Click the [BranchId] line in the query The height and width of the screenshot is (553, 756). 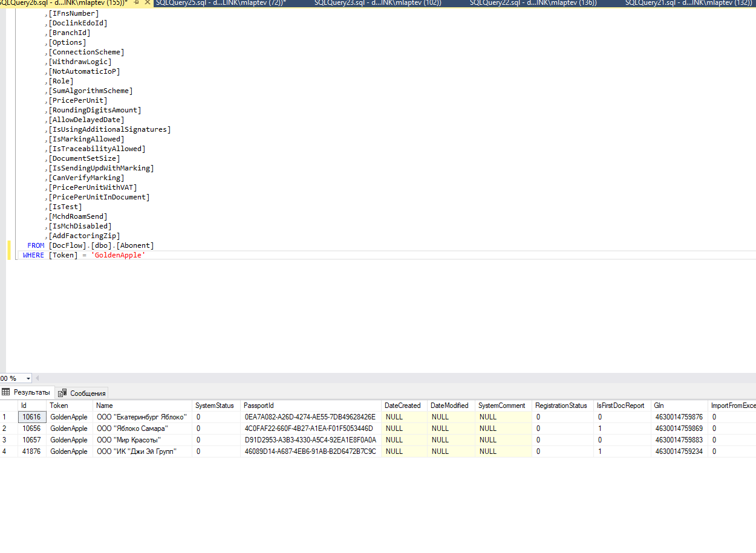(70, 33)
